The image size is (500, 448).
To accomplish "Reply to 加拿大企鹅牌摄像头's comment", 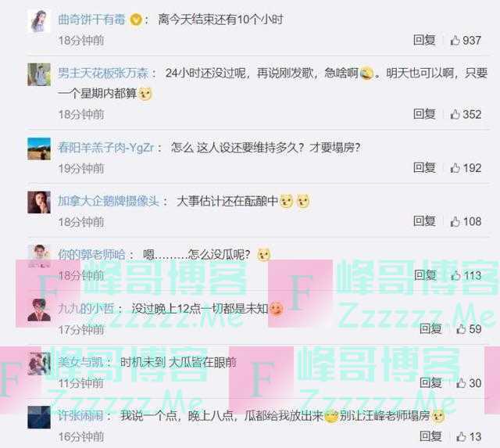I will pyautogui.click(x=424, y=221).
